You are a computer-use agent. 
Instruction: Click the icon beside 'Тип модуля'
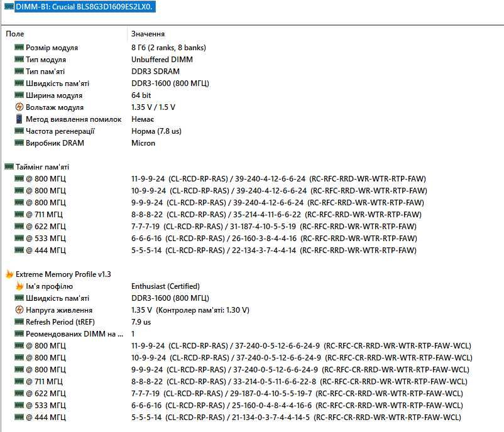(19, 59)
